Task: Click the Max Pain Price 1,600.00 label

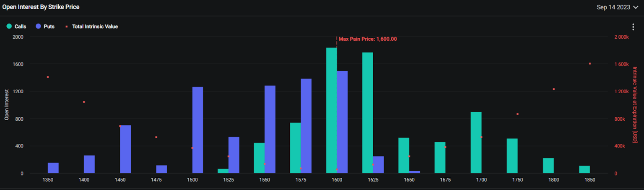Action: 368,39
